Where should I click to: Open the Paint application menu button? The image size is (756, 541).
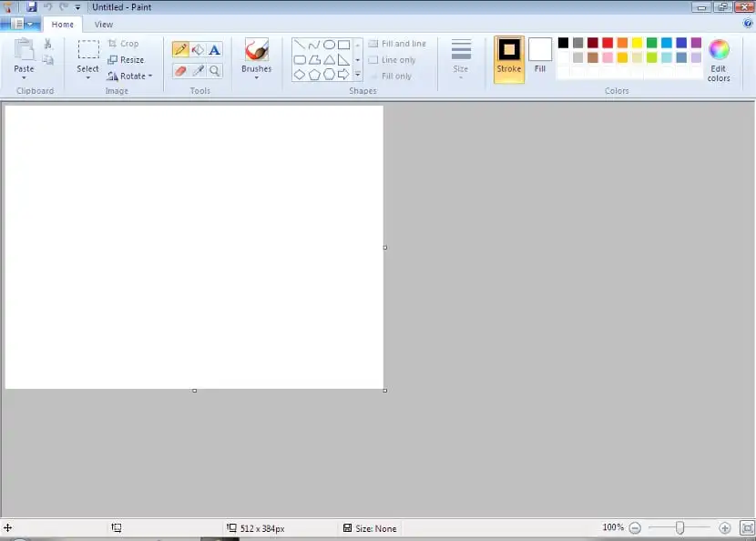point(20,24)
